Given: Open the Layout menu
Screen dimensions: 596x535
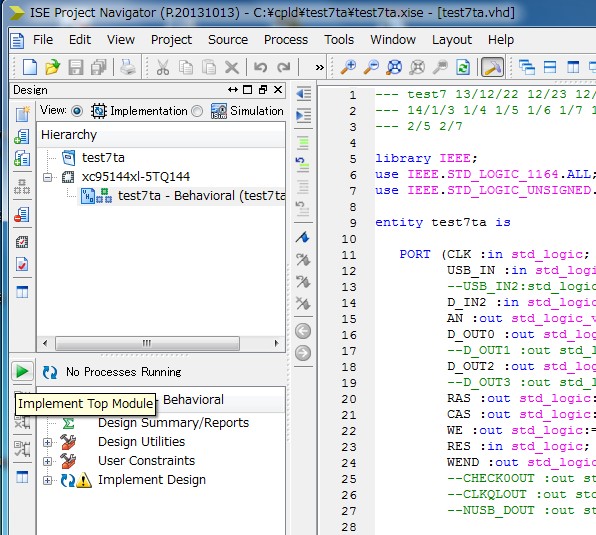Looking at the screenshot, I should 452,40.
